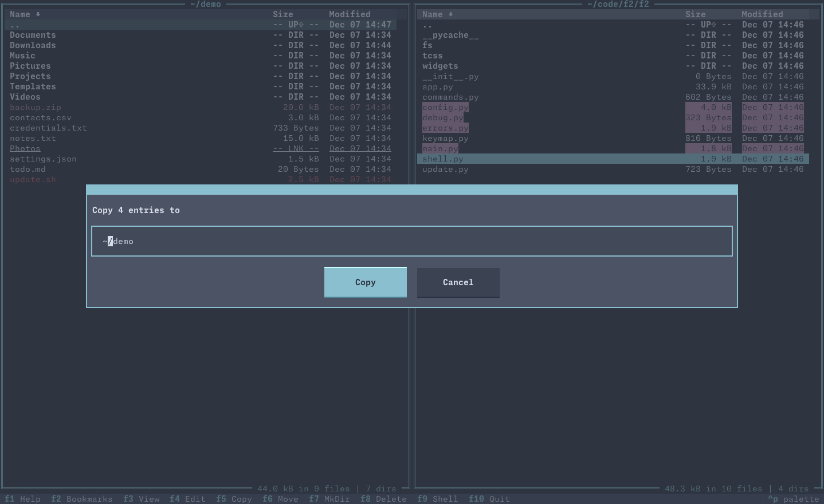Trigger Copy via the f5 footer shortcut
This screenshot has width=824, height=504.
[x=234, y=499]
